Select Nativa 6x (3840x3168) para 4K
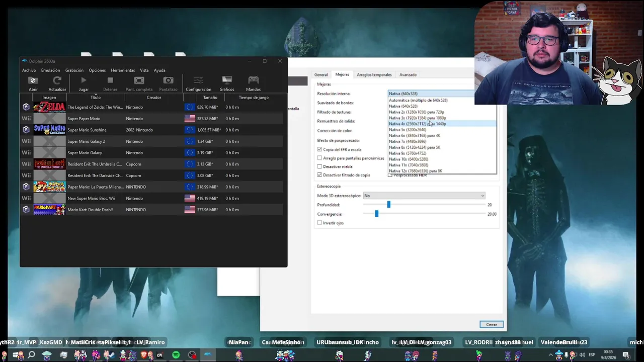This screenshot has width=644, height=362. 442,136
